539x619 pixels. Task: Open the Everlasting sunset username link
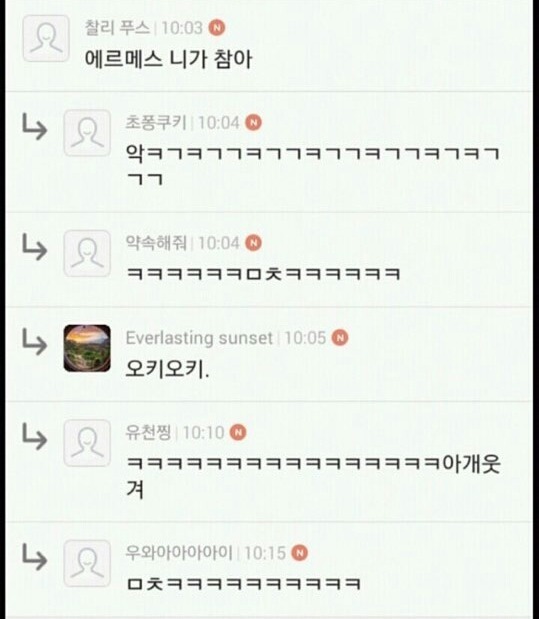tap(199, 338)
